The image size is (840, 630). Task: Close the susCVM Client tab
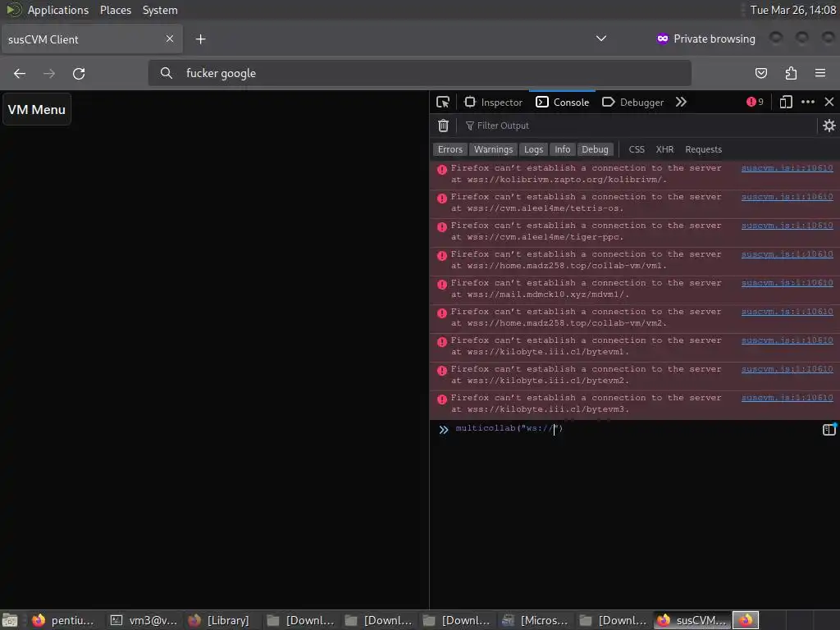(169, 39)
